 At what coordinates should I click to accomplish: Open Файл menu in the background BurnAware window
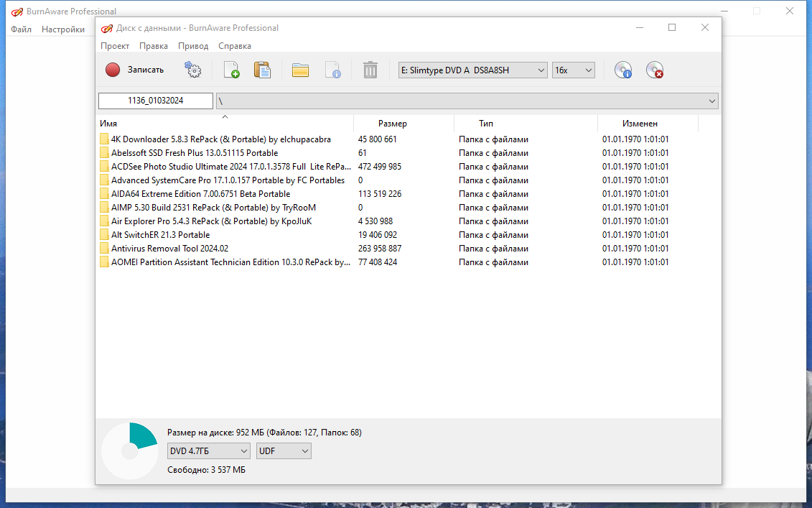22,29
